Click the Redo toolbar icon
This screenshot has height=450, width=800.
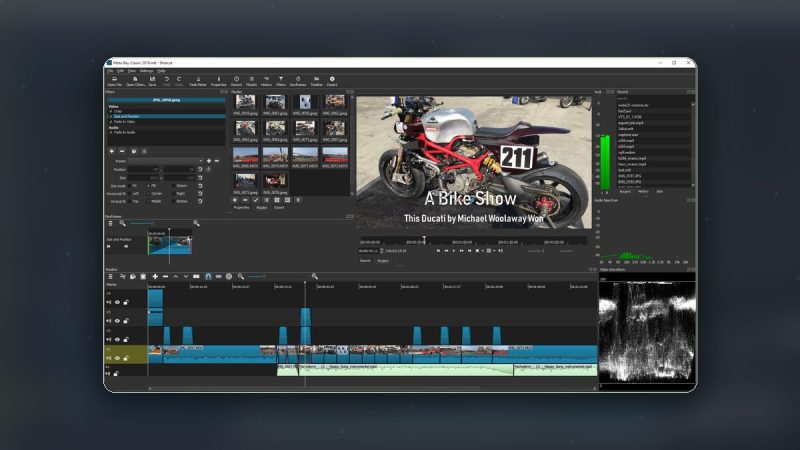pos(179,81)
